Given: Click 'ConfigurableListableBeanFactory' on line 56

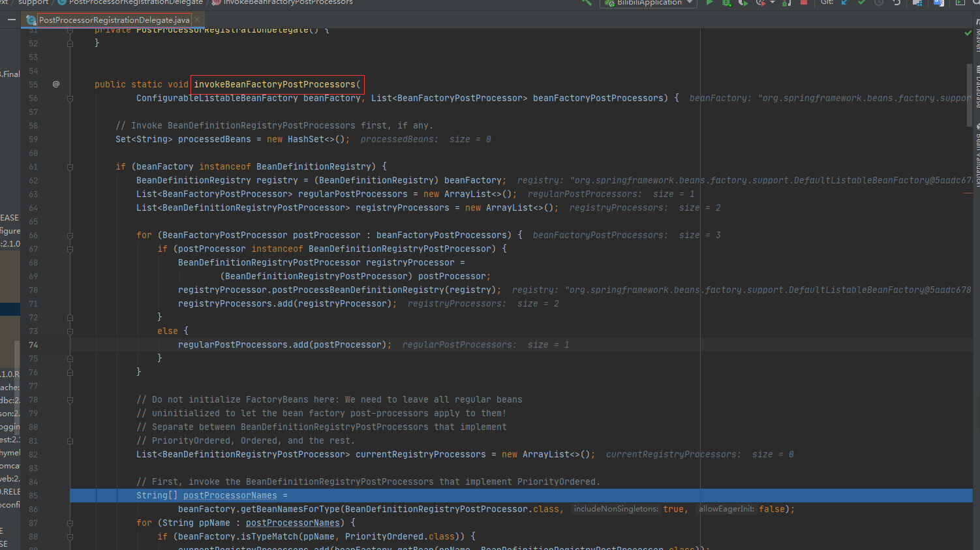Looking at the screenshot, I should pos(217,99).
